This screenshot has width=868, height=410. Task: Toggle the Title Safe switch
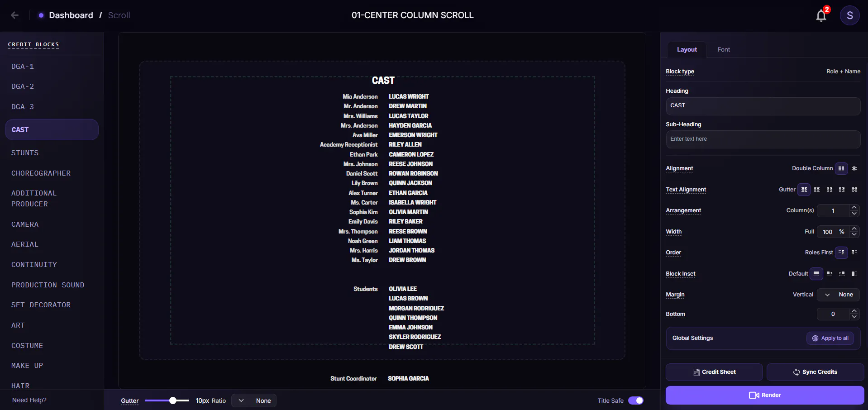636,400
